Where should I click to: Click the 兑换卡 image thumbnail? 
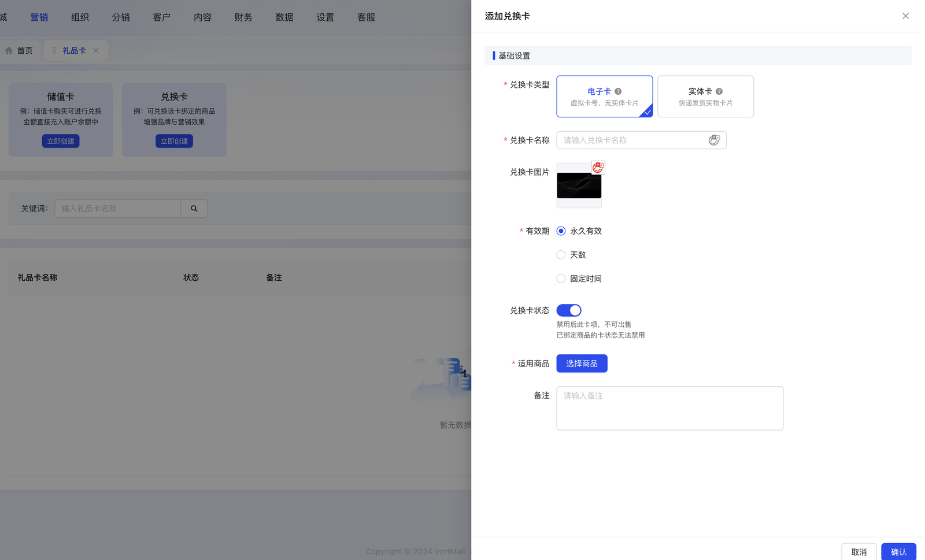(579, 187)
